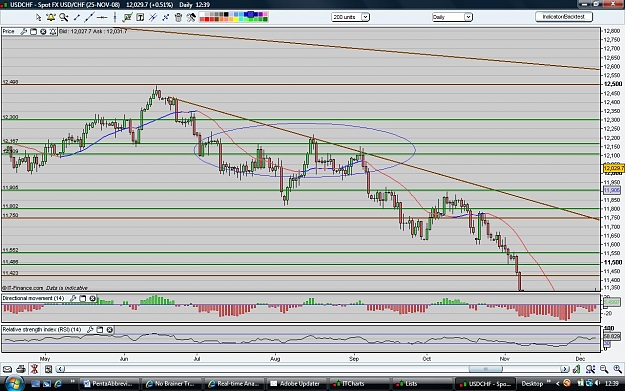Open PentaAbbrevi... taskbar window

tap(110, 384)
